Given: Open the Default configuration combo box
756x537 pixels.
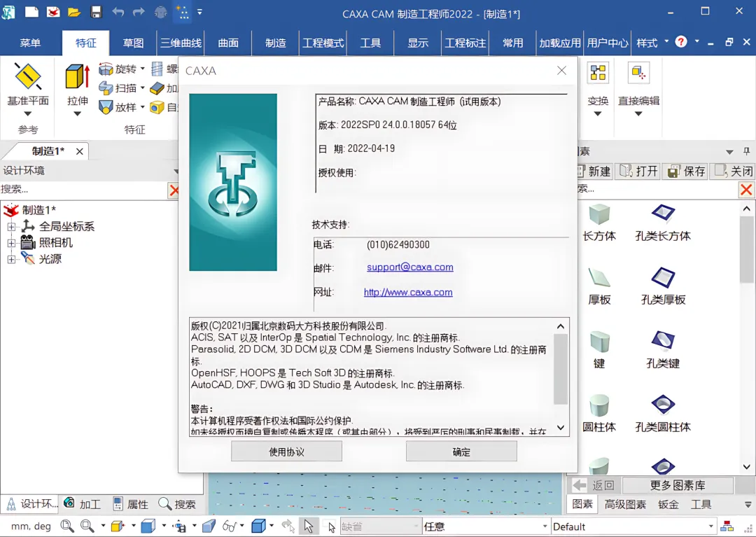Looking at the screenshot, I should tap(633, 526).
